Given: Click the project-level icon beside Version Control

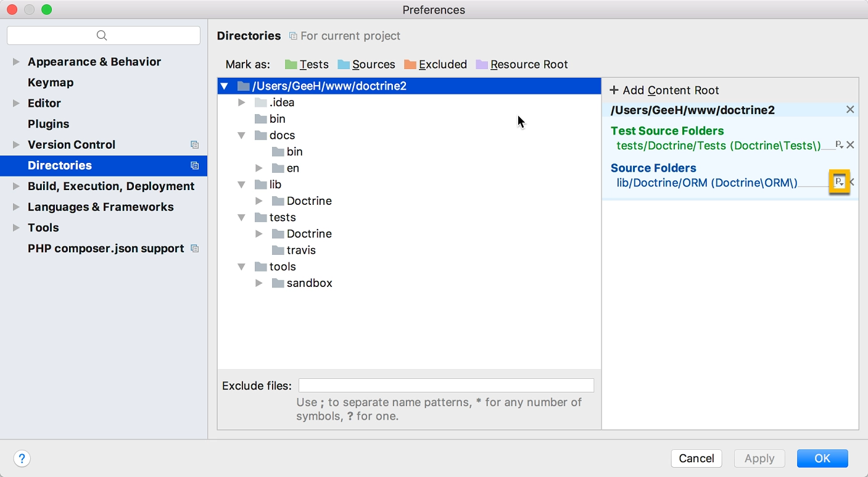Looking at the screenshot, I should (x=195, y=144).
